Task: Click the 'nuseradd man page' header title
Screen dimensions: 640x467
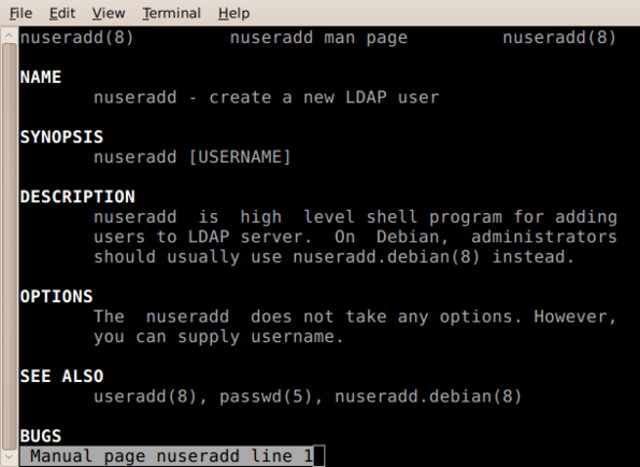Action: (x=319, y=38)
